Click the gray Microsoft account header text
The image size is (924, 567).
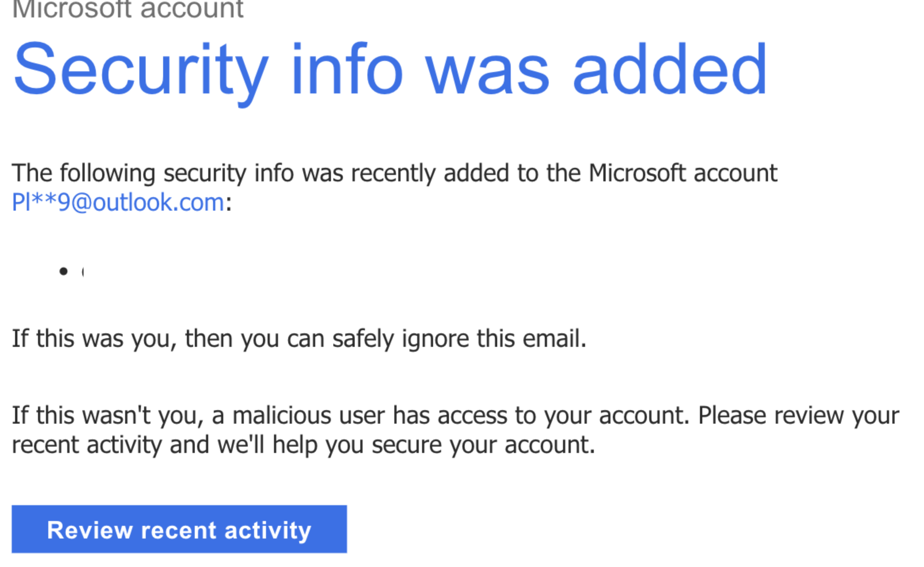point(128,9)
